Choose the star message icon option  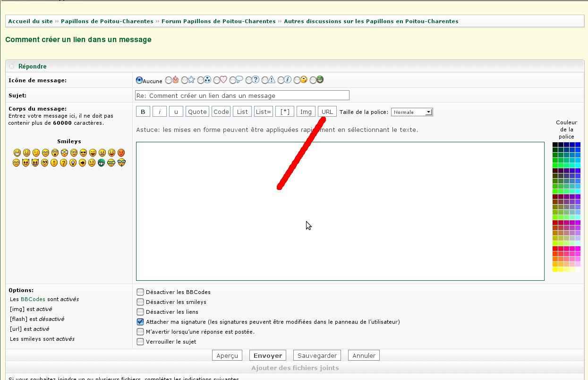(x=185, y=80)
